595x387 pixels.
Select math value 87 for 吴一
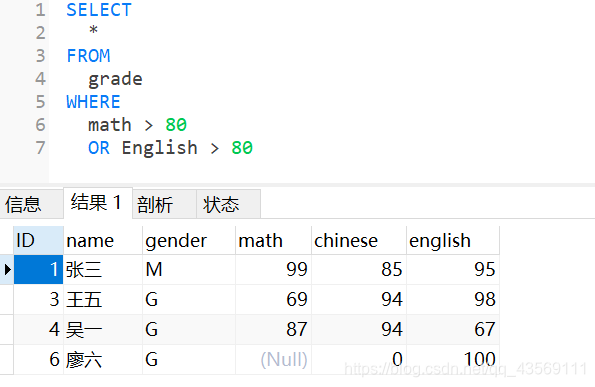(x=273, y=329)
